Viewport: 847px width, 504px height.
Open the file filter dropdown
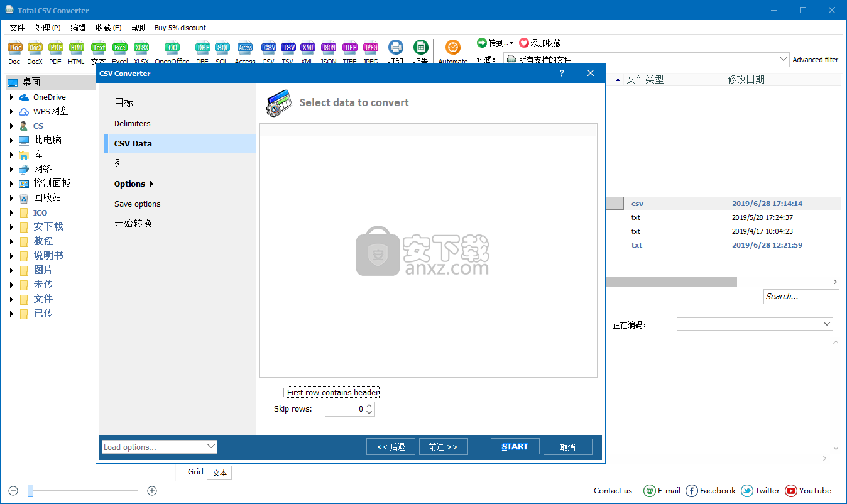[x=784, y=59]
